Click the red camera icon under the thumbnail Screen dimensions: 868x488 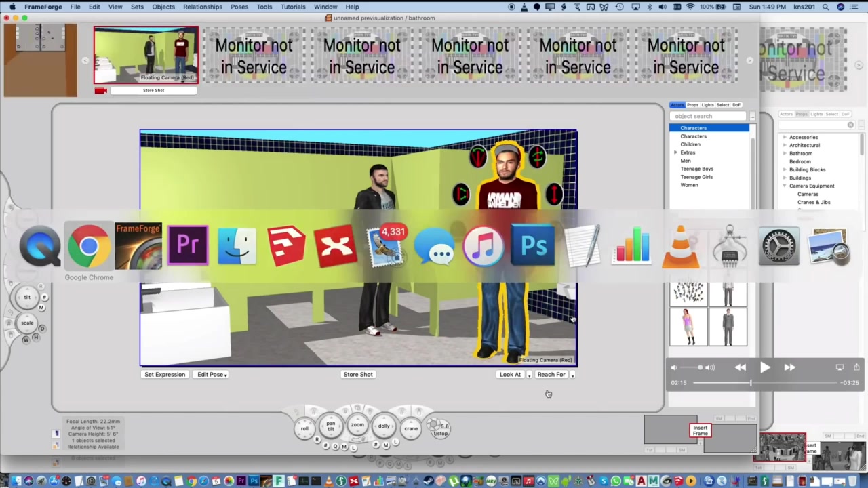click(101, 91)
